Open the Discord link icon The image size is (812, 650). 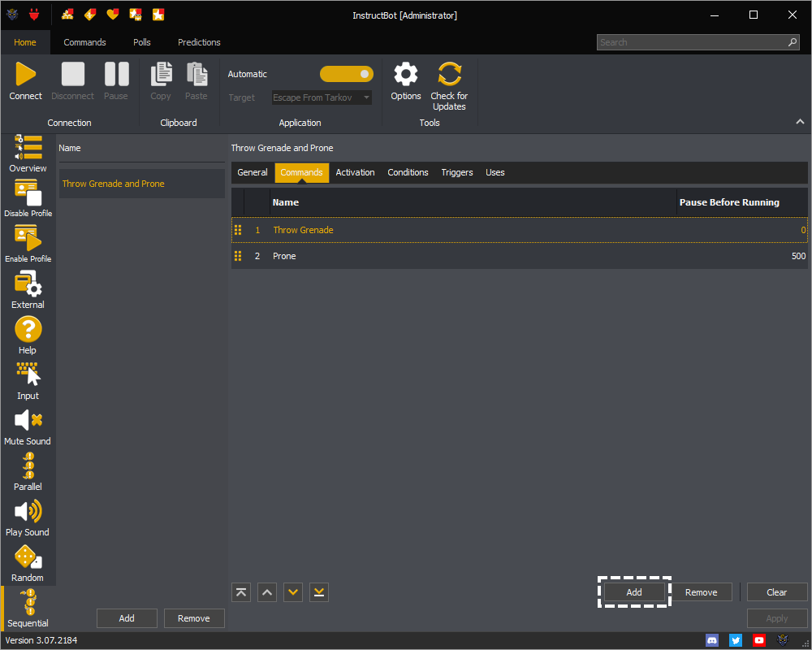point(712,641)
